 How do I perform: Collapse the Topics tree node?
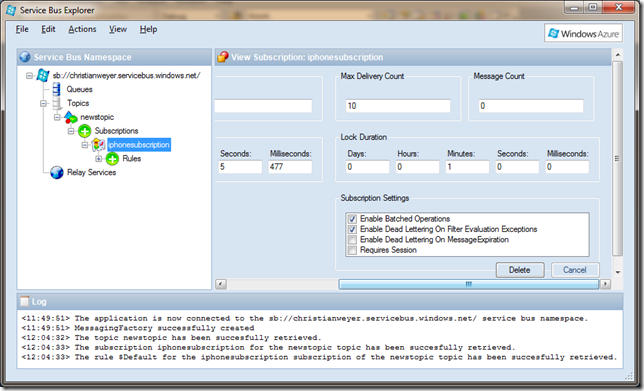click(43, 104)
